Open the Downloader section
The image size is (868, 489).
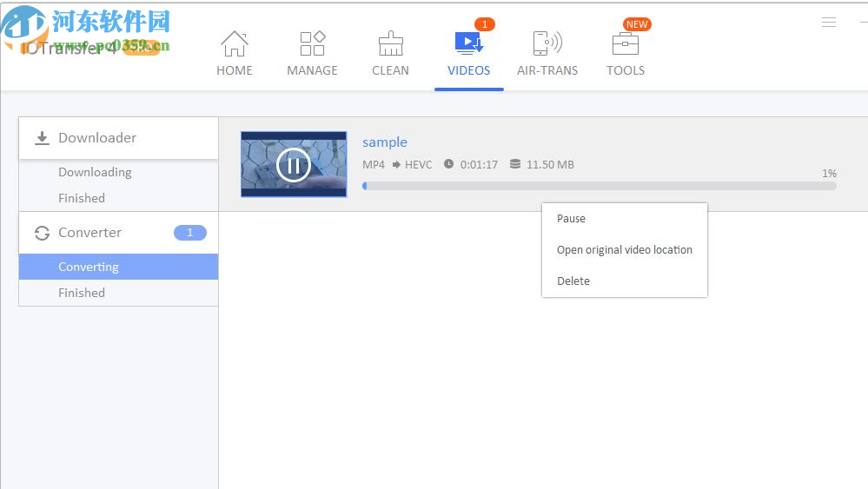click(x=118, y=138)
